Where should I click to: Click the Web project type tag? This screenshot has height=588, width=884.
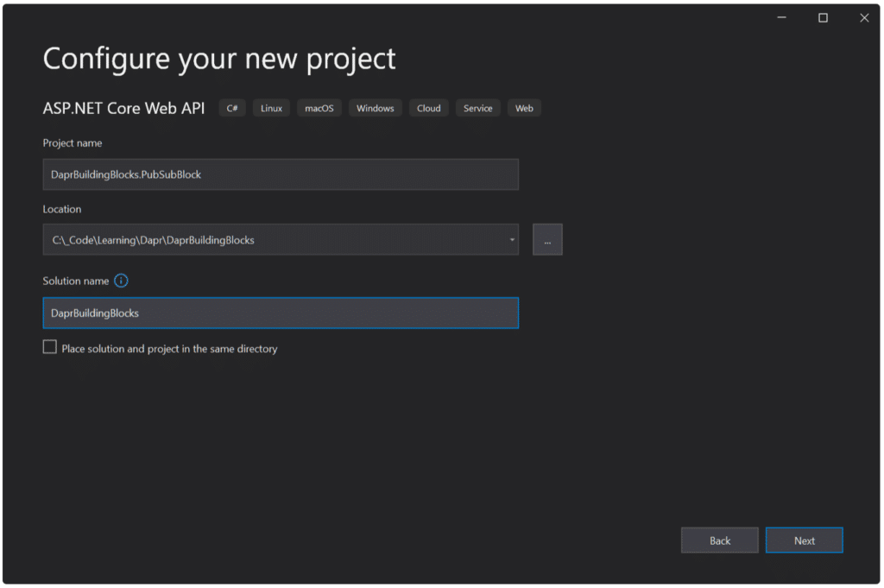coord(524,108)
